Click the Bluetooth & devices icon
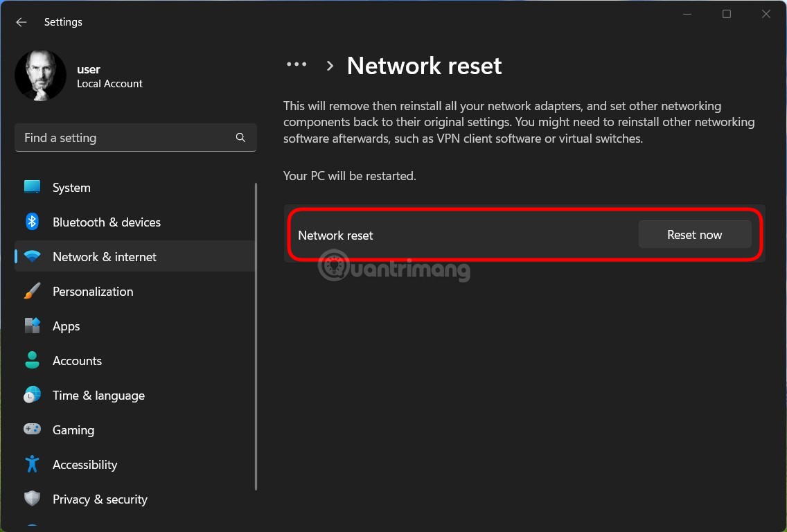787x532 pixels. 32,222
